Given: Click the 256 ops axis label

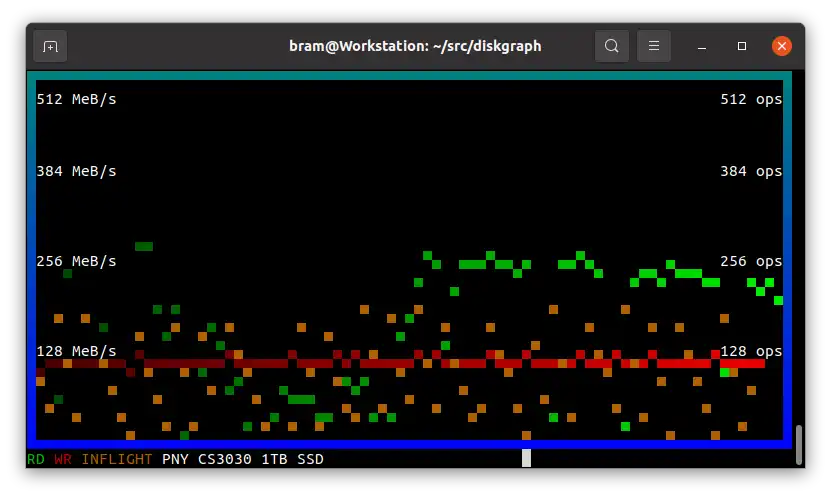Looking at the screenshot, I should pos(751,261).
